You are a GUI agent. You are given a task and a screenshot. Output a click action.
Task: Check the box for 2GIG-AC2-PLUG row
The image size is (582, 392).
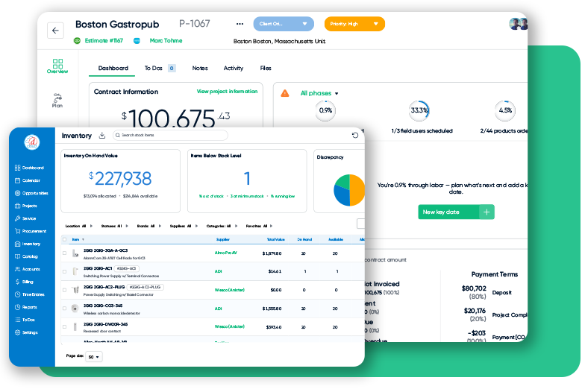[65, 290]
